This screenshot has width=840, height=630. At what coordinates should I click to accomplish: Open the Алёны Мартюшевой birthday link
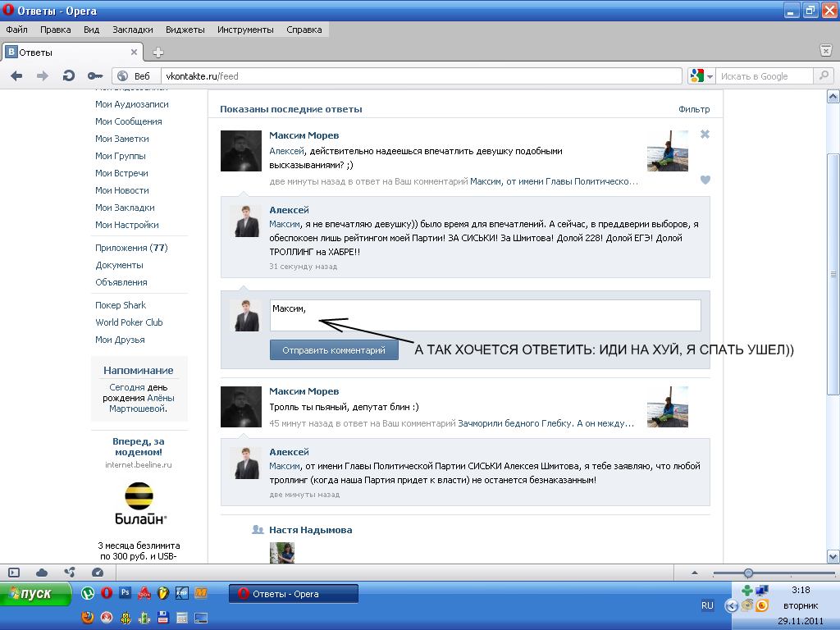pyautogui.click(x=143, y=403)
